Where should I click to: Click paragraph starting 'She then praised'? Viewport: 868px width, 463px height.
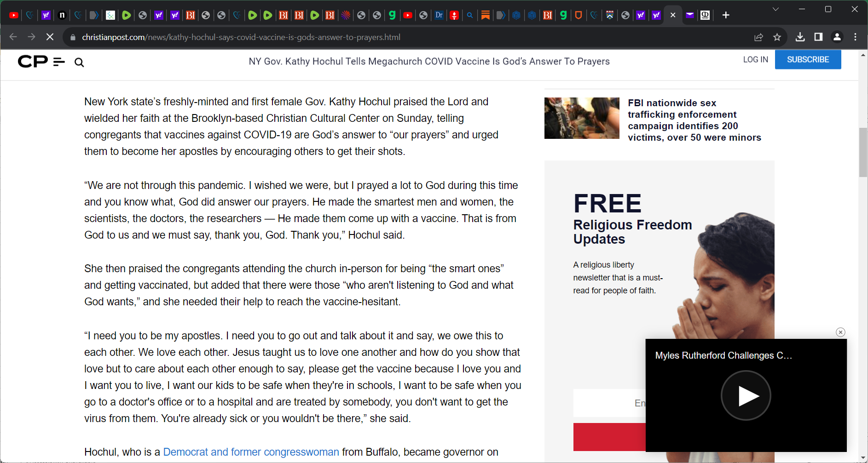click(299, 285)
